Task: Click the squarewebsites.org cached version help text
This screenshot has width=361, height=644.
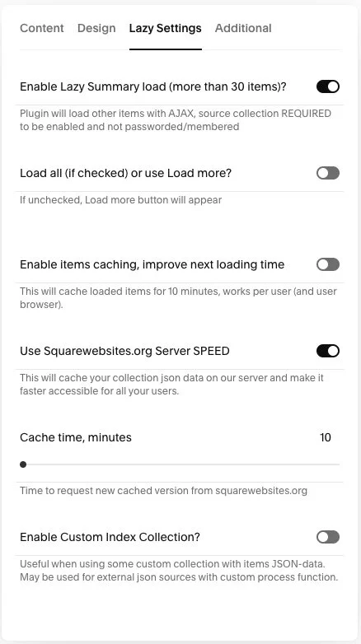Action: (x=164, y=490)
